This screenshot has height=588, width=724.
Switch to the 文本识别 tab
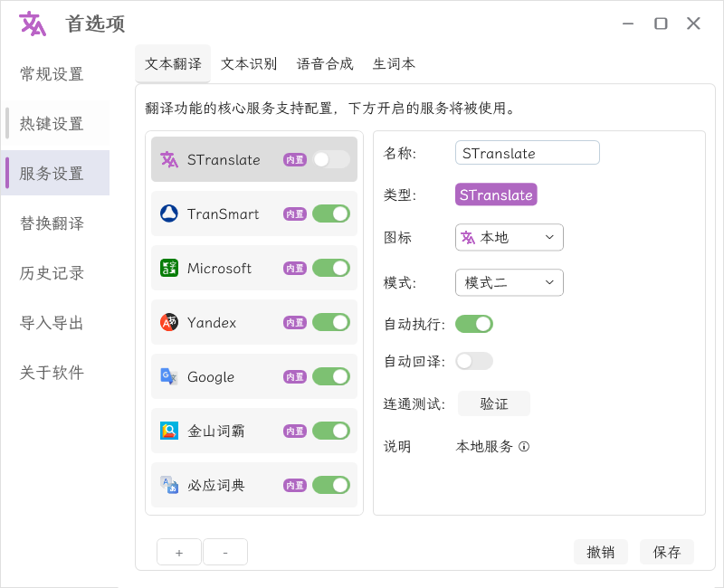249,64
